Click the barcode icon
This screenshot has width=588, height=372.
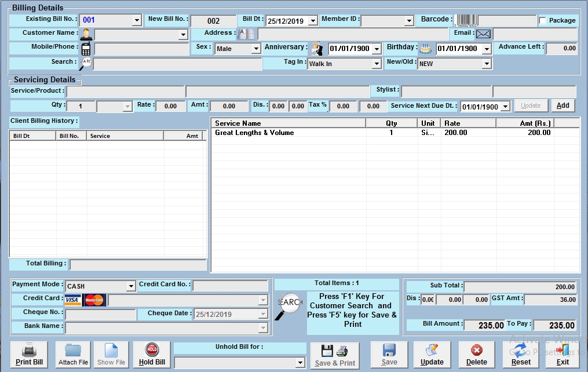click(465, 20)
